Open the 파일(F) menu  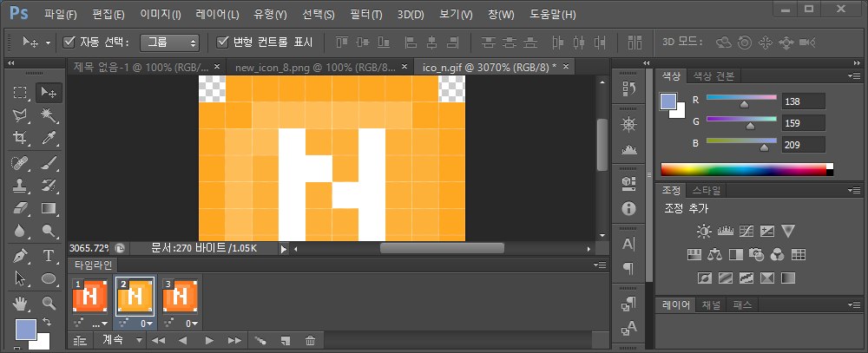tap(61, 15)
